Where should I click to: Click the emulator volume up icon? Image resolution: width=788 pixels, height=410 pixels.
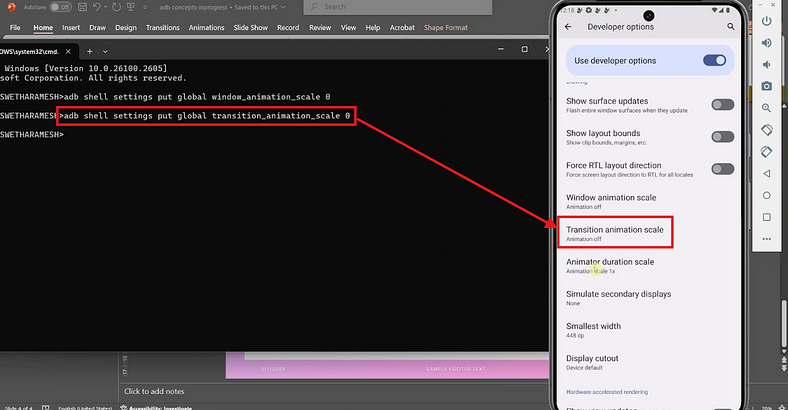click(766, 43)
